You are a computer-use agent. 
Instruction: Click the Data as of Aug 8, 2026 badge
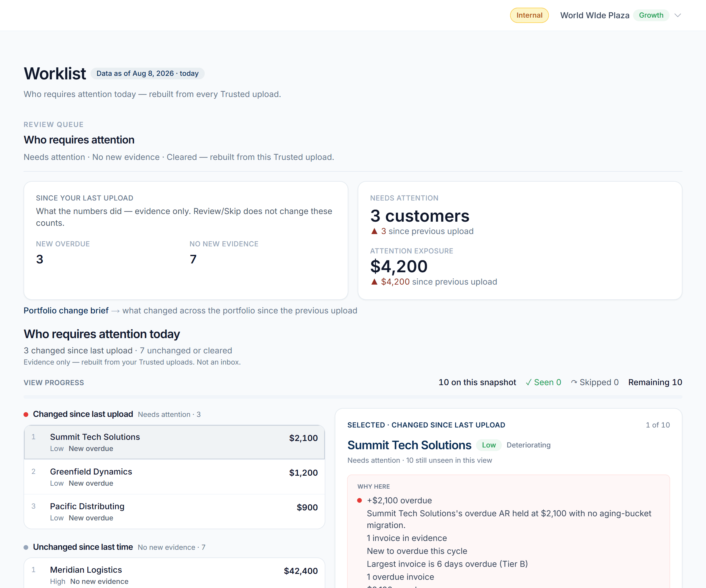point(147,73)
